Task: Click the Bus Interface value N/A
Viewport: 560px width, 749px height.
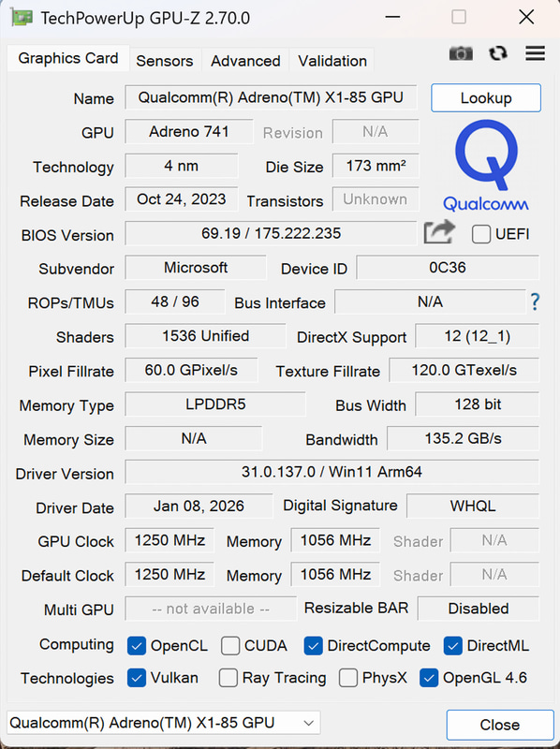Action: 430,301
